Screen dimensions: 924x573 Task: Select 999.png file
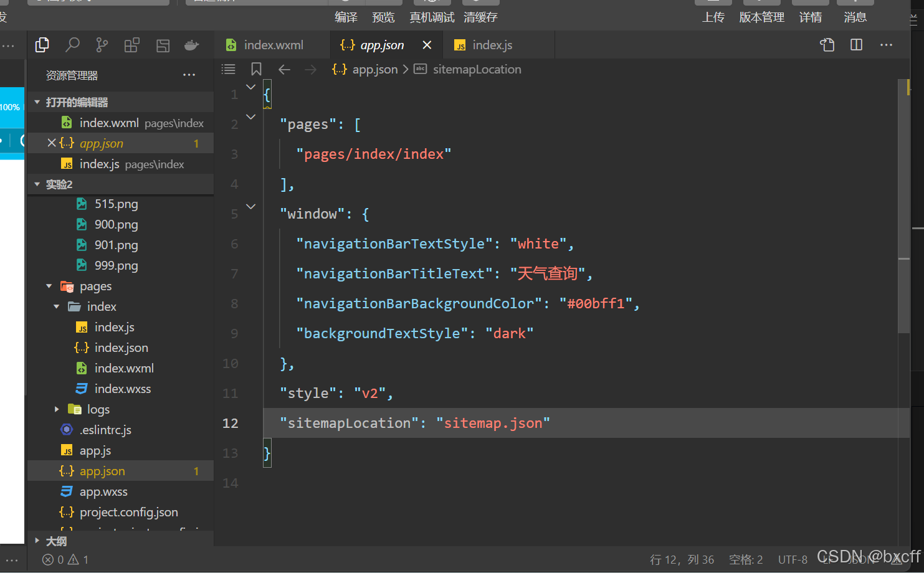point(120,265)
